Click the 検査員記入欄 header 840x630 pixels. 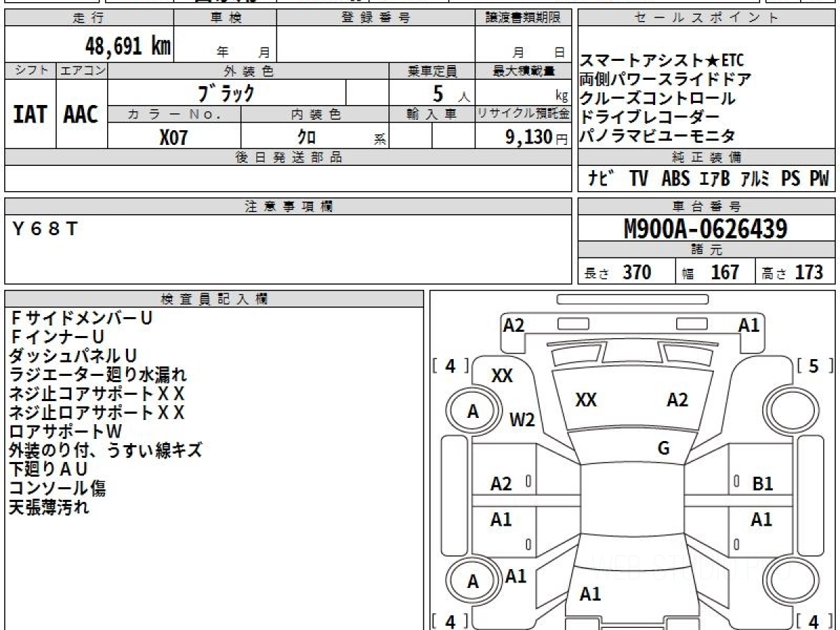pyautogui.click(x=214, y=299)
